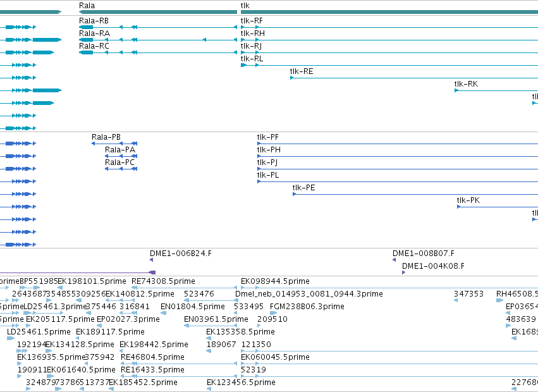This screenshot has height=392, width=538.
Task: Select the EP02027.3prime EST label
Action: (x=128, y=319)
